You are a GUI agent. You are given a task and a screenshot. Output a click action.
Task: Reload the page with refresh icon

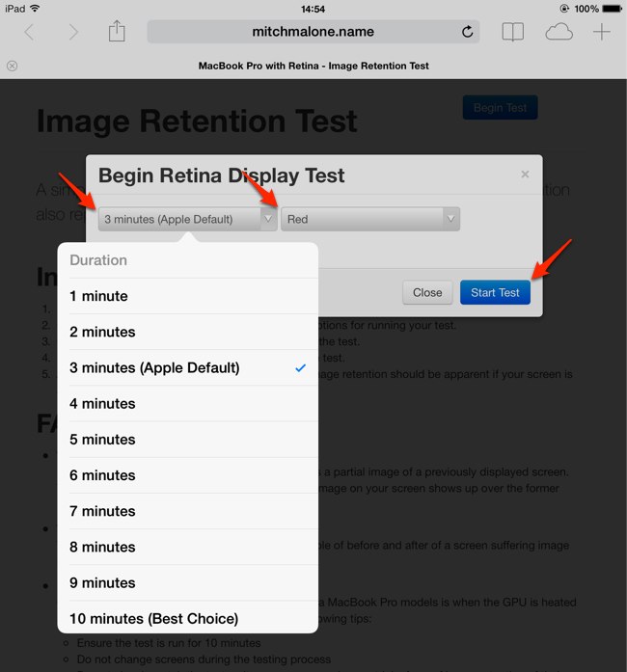point(467,31)
